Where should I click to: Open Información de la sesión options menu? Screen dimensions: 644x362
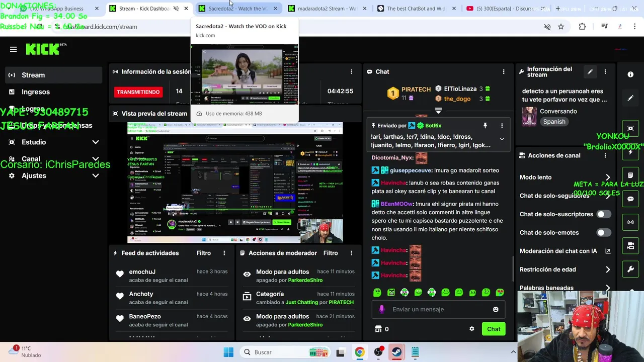(351, 72)
